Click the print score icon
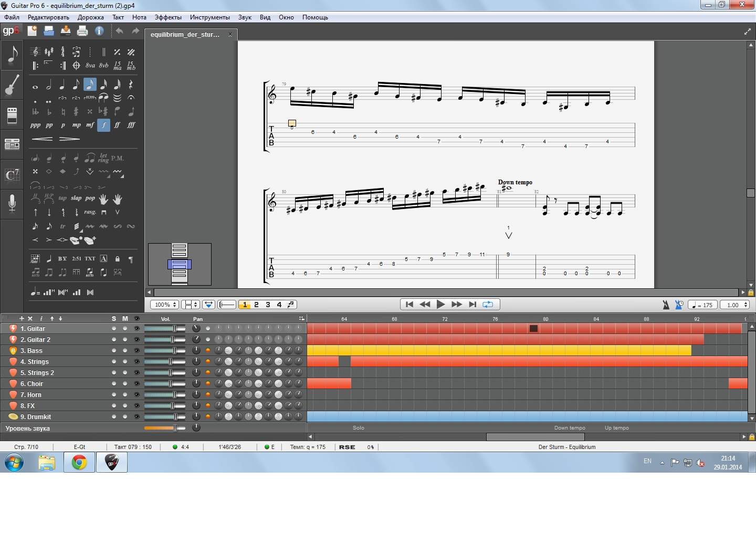This screenshot has height=543, width=756. [82, 31]
